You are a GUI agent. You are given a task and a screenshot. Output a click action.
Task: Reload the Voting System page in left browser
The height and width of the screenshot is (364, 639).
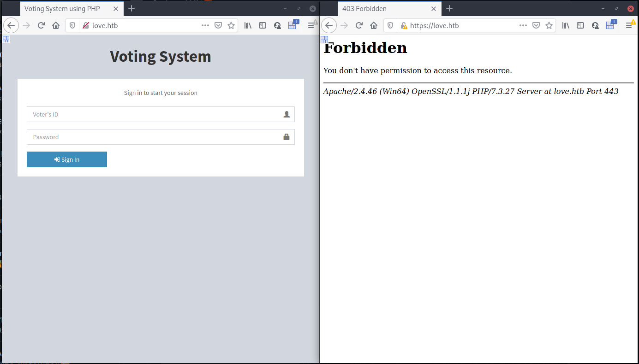pyautogui.click(x=41, y=26)
